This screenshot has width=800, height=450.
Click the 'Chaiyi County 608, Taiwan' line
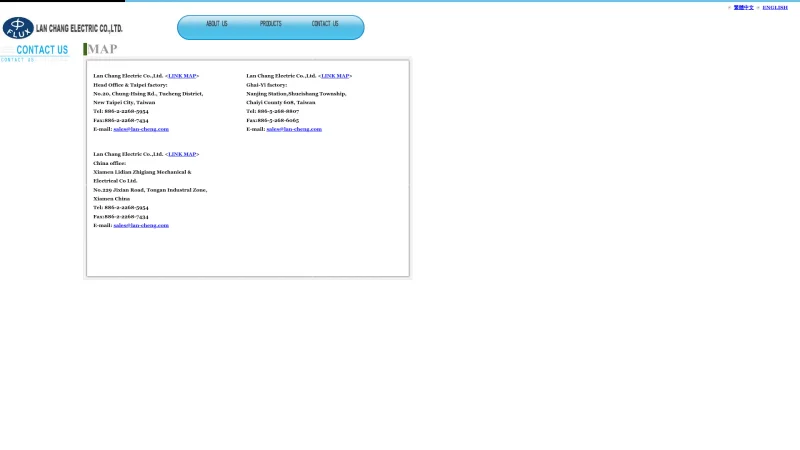coord(281,103)
